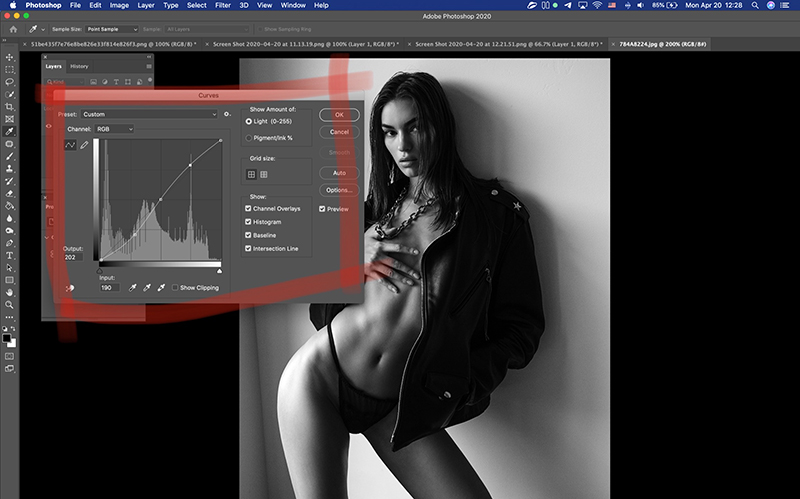Click Cancel in Curves dialog
800x499 pixels.
click(339, 132)
